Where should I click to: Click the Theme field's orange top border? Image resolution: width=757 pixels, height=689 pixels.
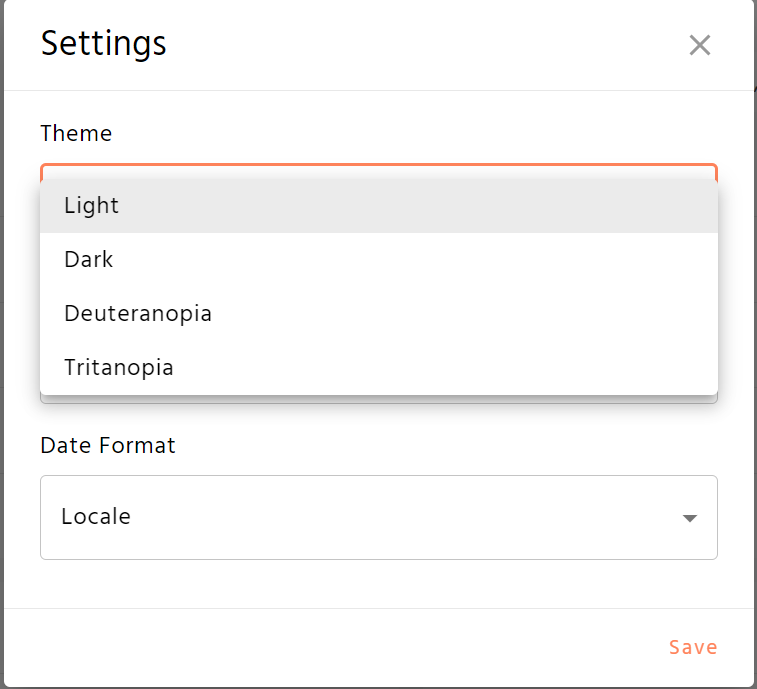coord(378,165)
